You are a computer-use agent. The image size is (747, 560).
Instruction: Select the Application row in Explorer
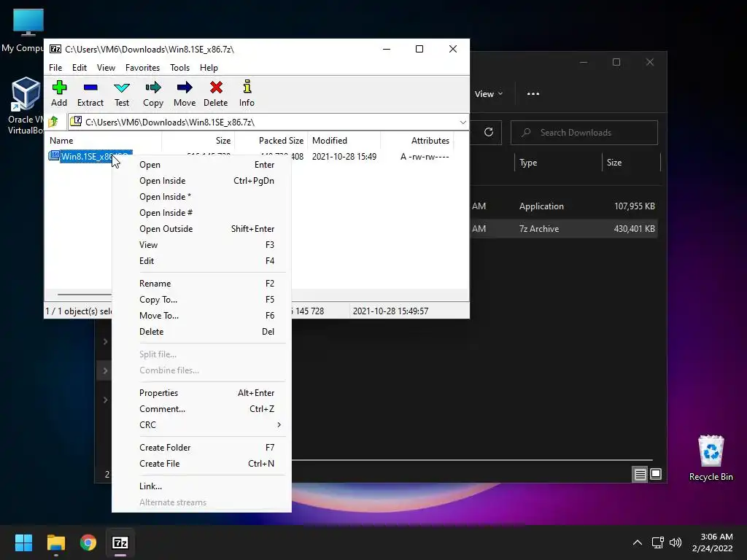pyautogui.click(x=563, y=206)
